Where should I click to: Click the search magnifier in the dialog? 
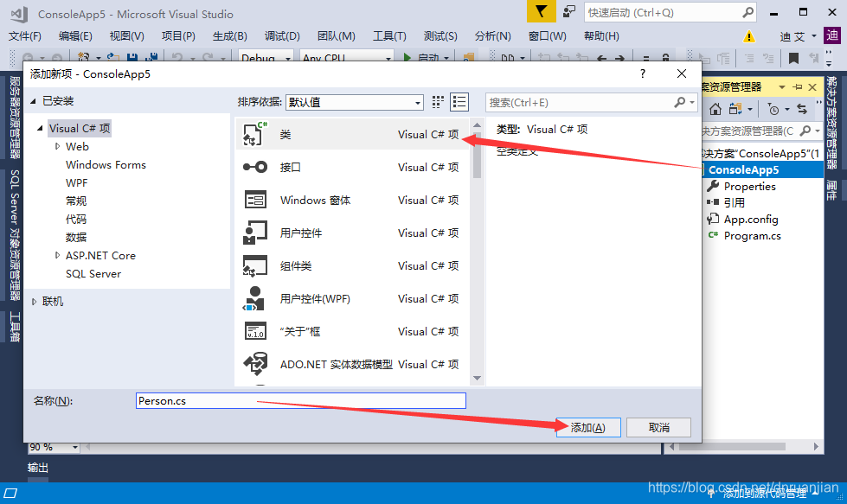679,102
